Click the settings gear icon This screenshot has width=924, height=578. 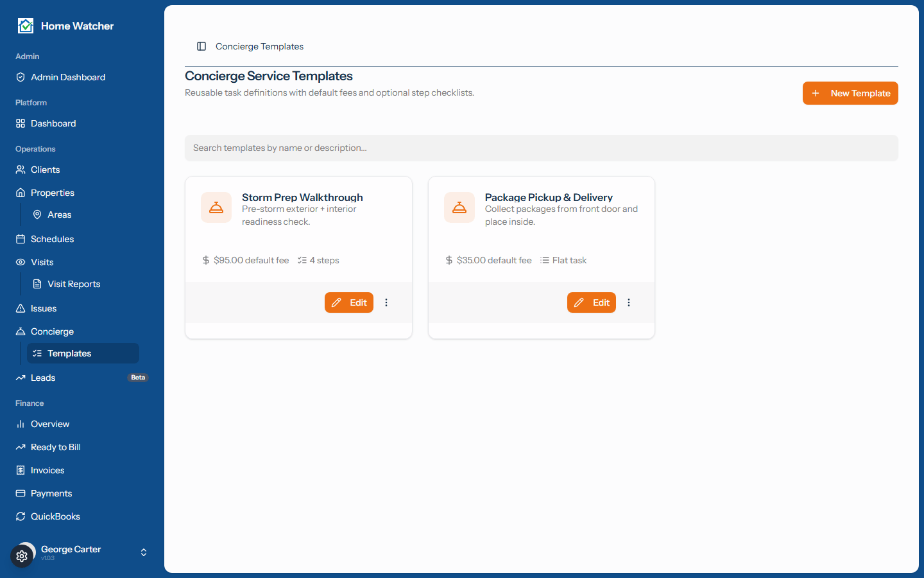pos(22,556)
